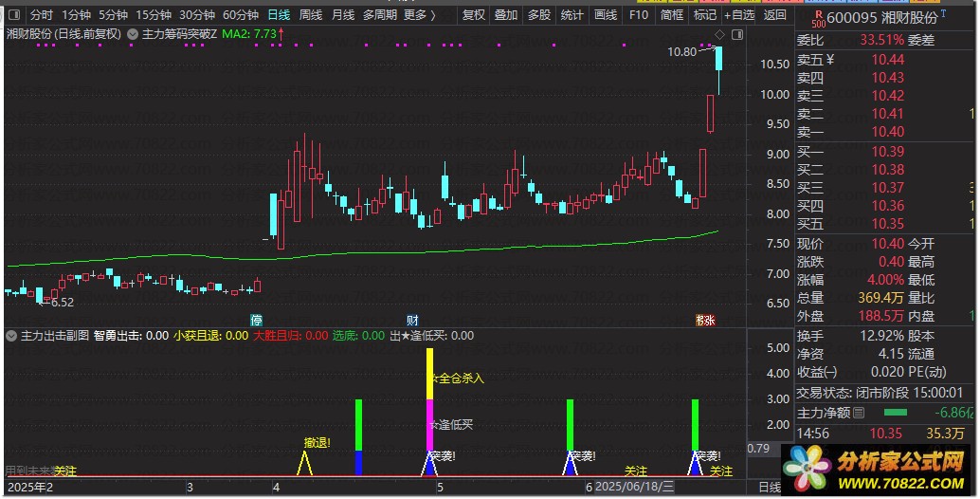Click the 标记 mark button
This screenshot has width=980, height=499.
click(705, 14)
